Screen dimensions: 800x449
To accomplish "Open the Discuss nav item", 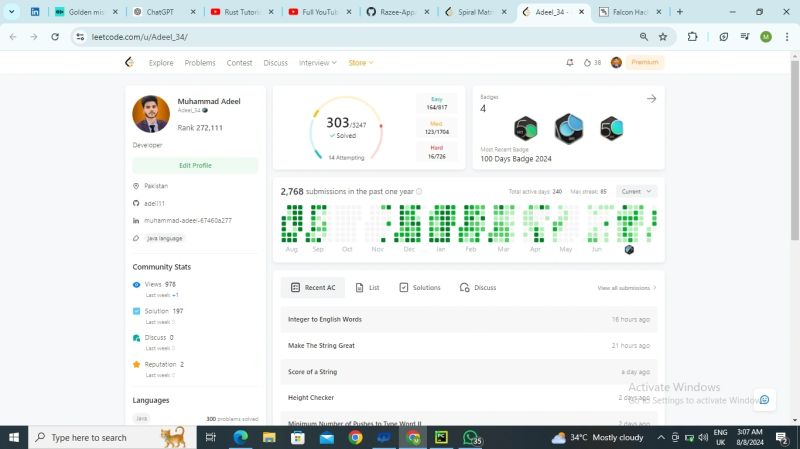I will [276, 63].
